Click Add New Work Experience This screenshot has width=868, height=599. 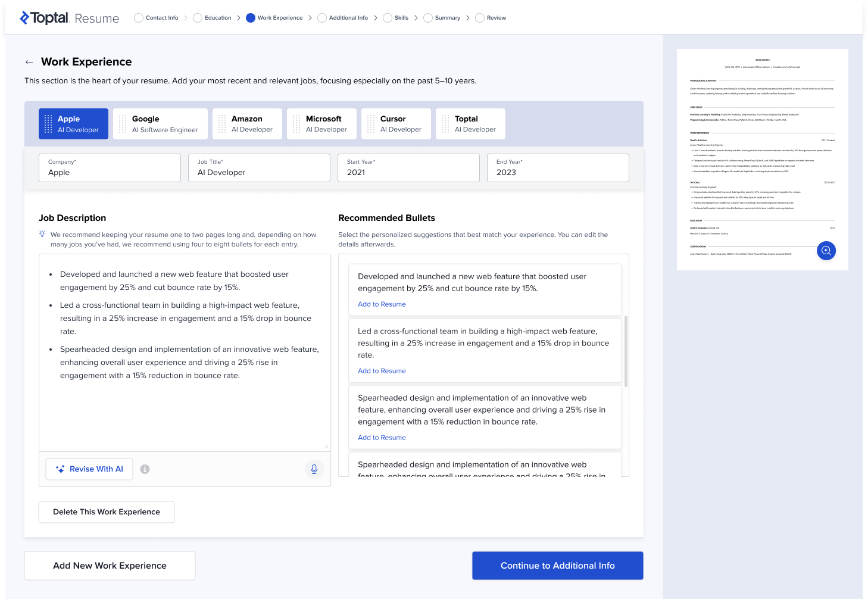pyautogui.click(x=110, y=566)
